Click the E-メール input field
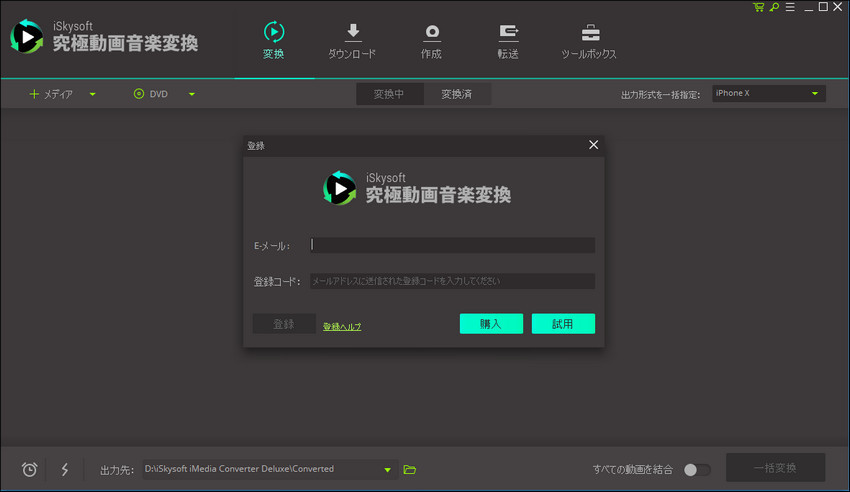The image size is (850, 492). (x=452, y=245)
